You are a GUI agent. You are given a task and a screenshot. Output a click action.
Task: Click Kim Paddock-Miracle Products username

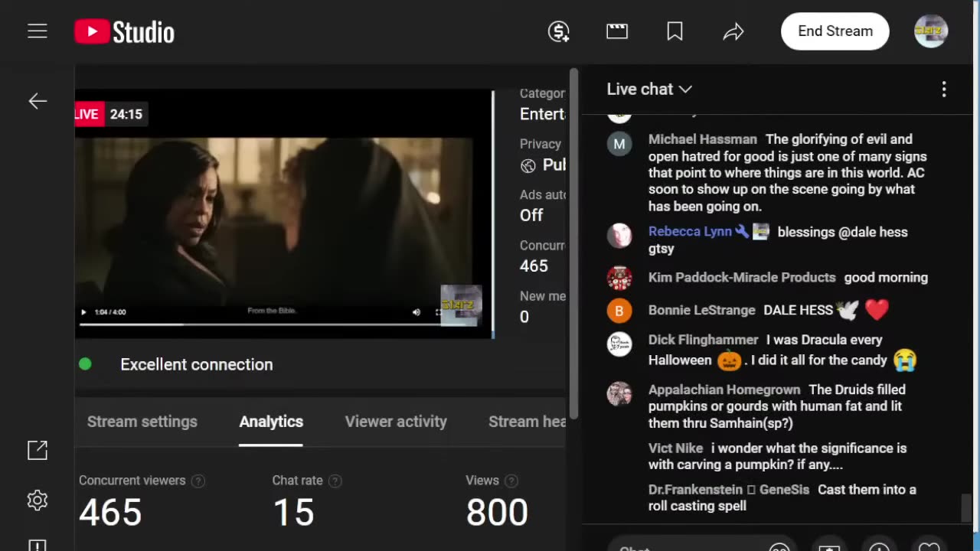742,278
